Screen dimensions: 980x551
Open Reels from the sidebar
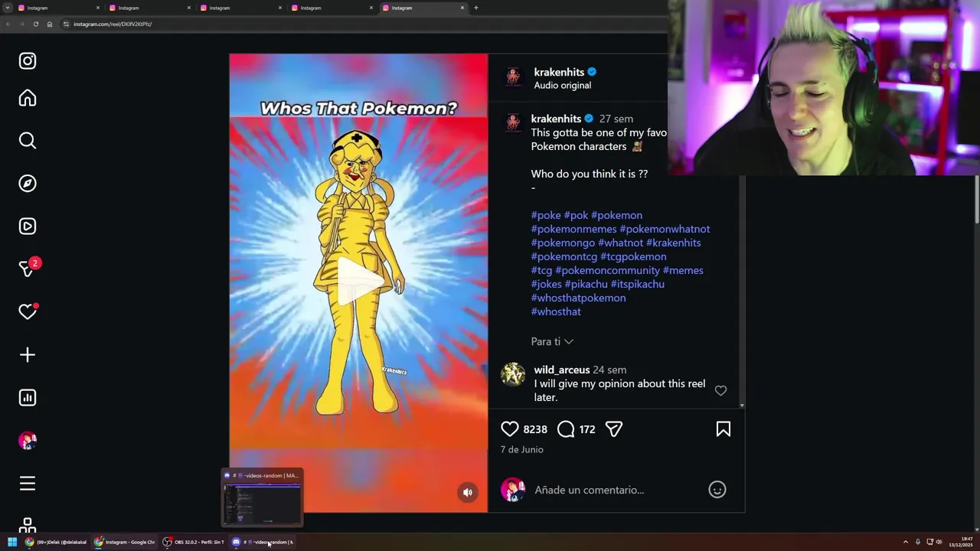(28, 227)
